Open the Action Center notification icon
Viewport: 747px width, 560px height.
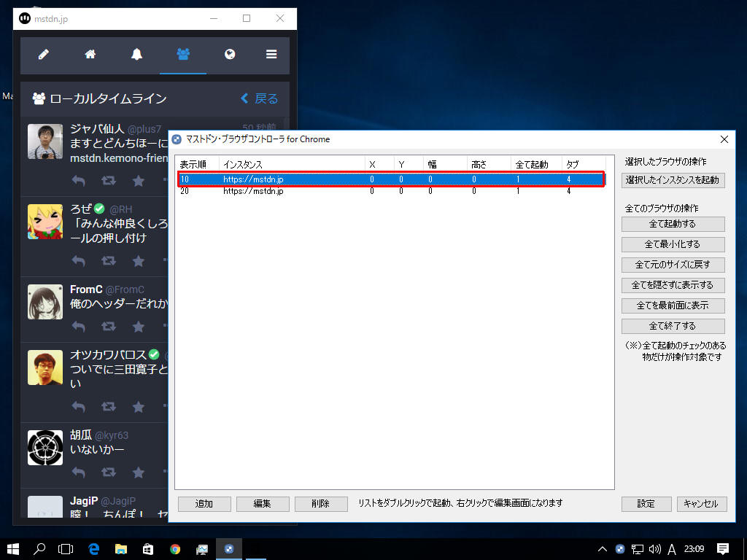723,549
